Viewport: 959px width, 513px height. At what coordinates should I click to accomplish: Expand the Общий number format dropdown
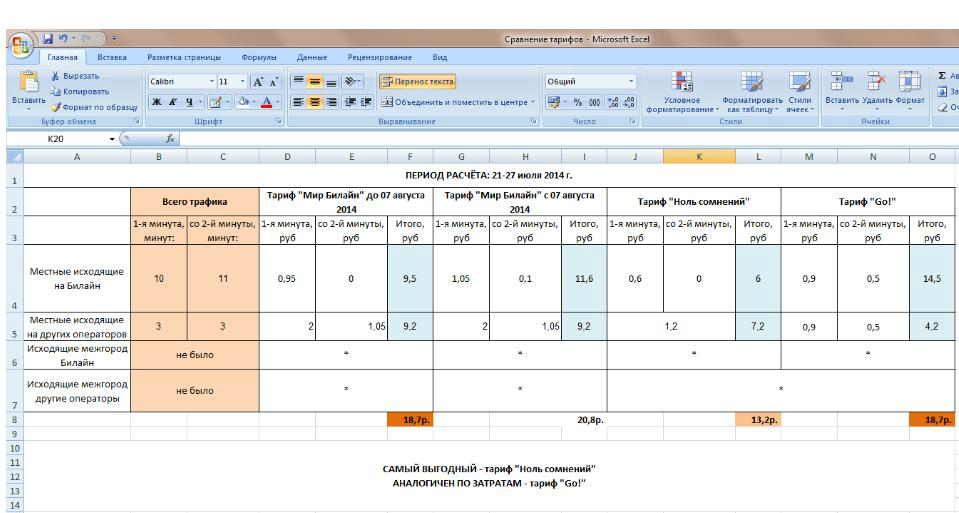(x=632, y=81)
